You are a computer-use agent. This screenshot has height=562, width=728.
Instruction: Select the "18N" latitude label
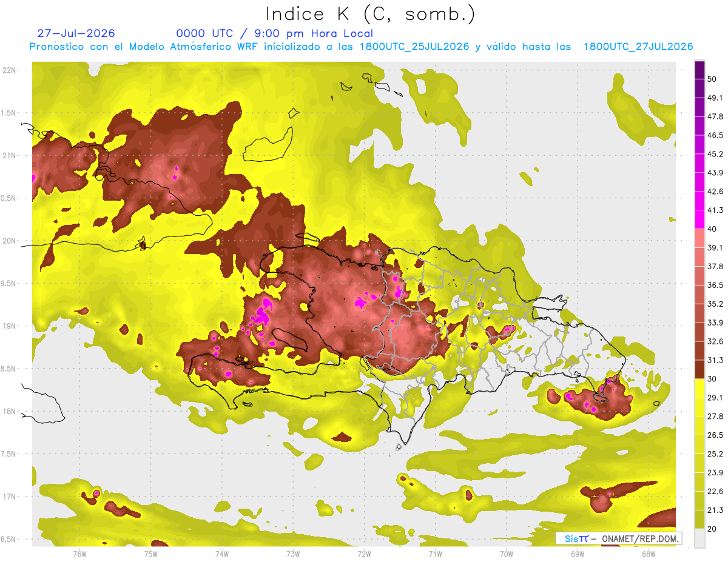point(9,412)
